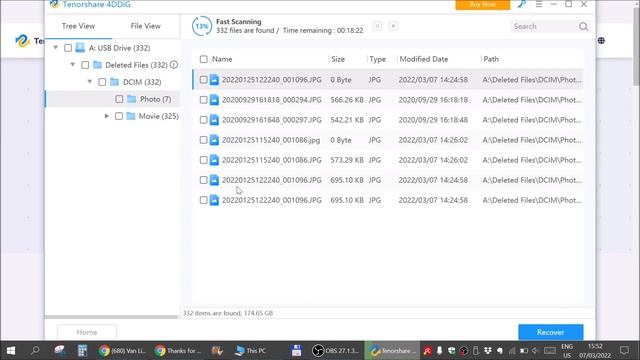The image size is (640, 360).
Task: Click the 542.21 KB size cell
Action: click(347, 120)
